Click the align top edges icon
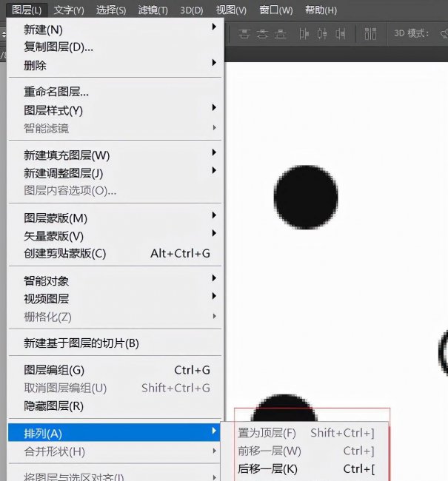The height and width of the screenshot is (481, 448). coord(244,34)
